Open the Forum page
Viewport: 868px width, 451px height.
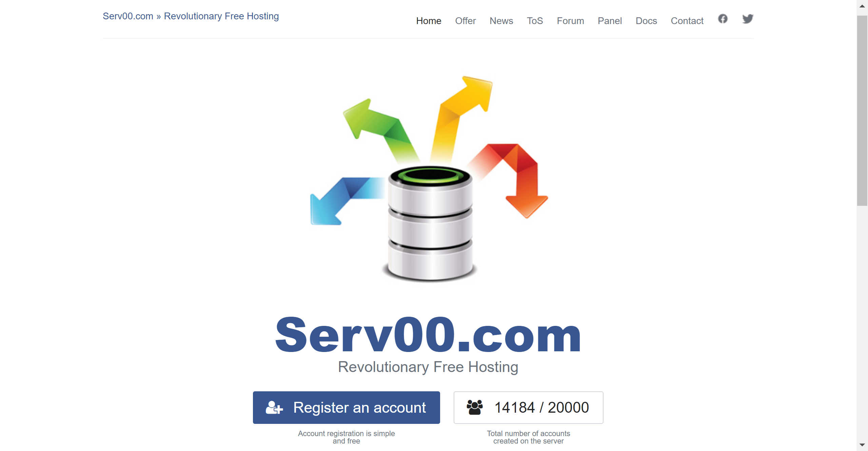coord(570,21)
